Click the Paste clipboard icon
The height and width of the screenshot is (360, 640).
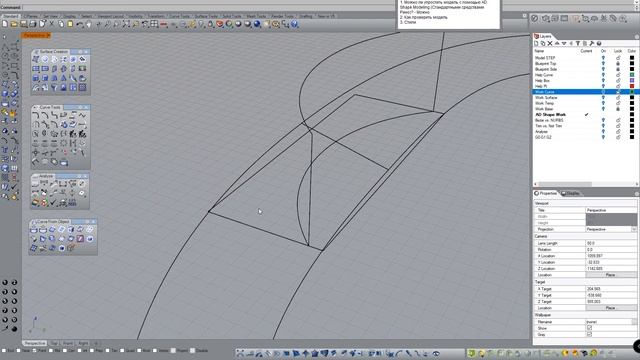(70, 24)
